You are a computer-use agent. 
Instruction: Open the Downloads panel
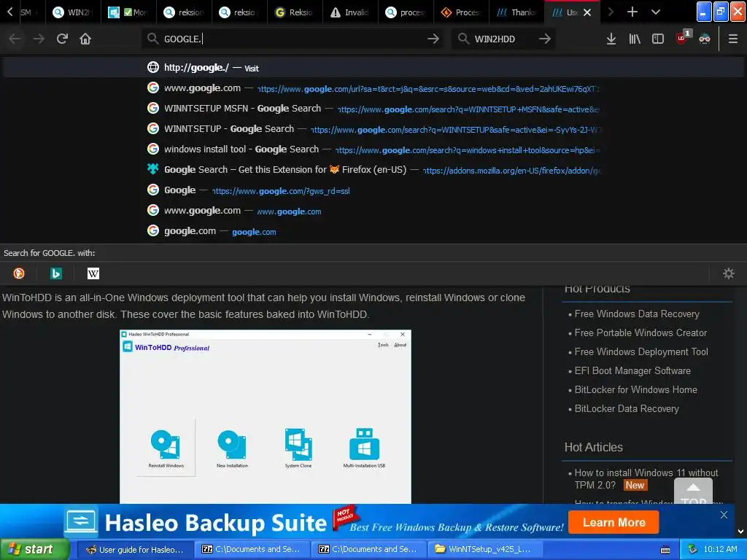[611, 39]
